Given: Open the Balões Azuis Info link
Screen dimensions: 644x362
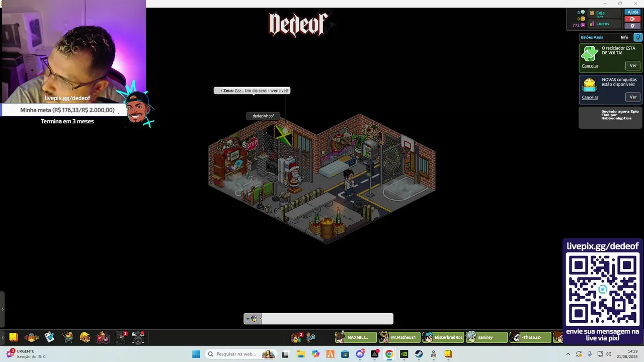Looking at the screenshot, I should pyautogui.click(x=624, y=37).
